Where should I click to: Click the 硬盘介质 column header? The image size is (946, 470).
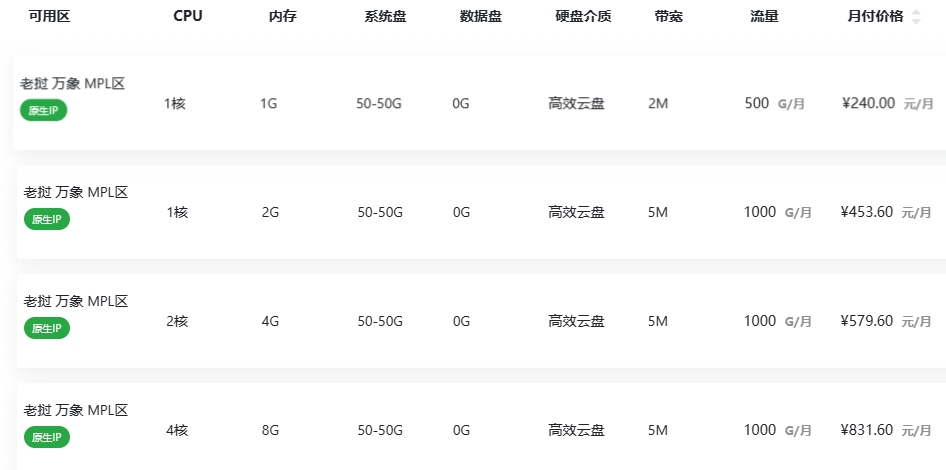tap(583, 16)
